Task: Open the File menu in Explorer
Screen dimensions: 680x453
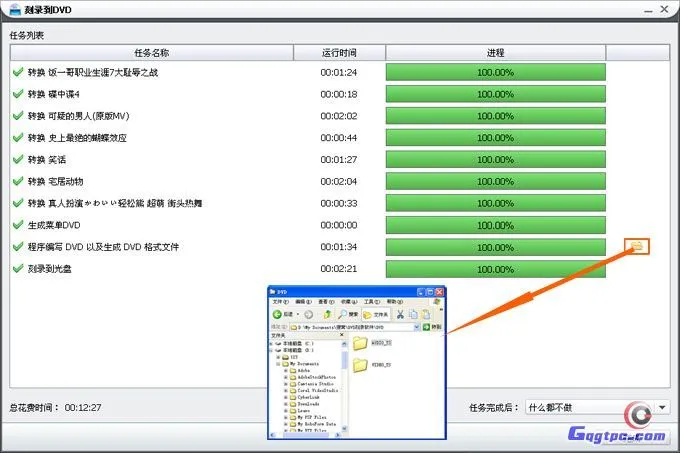Action: pos(280,301)
